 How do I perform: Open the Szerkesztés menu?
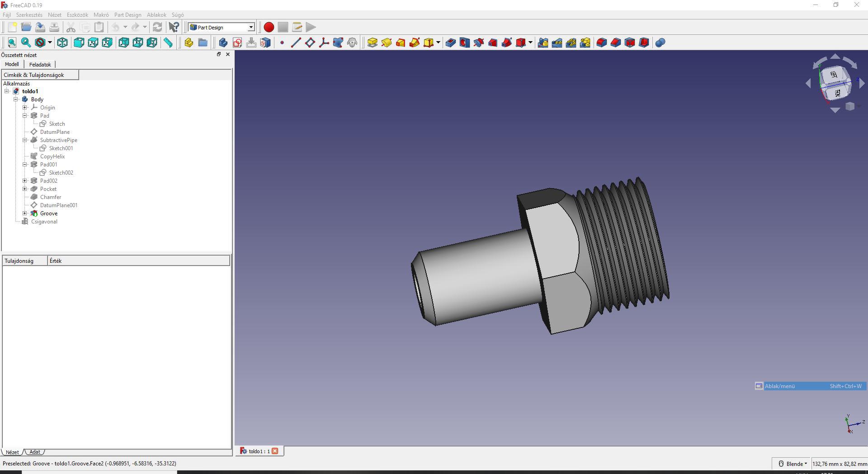point(29,15)
